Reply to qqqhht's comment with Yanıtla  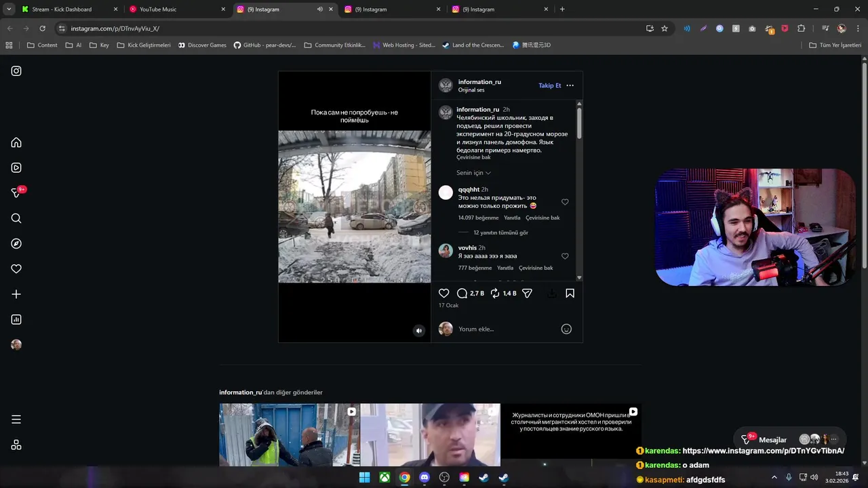tap(512, 218)
